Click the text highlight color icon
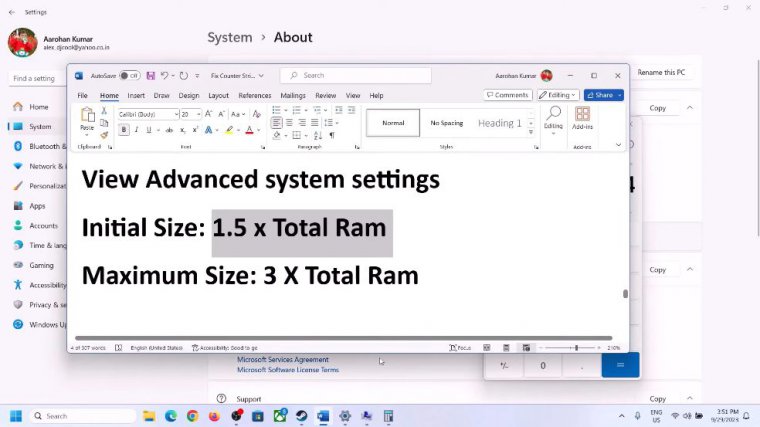760x427 pixels. pyautogui.click(x=229, y=130)
